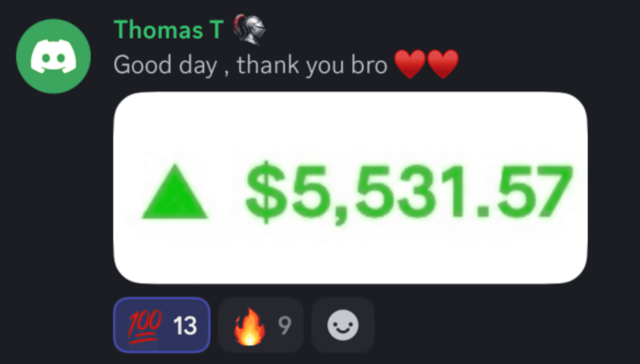The height and width of the screenshot is (364, 640).
Task: Open Thomas T's green Discord avatar
Action: (53, 56)
